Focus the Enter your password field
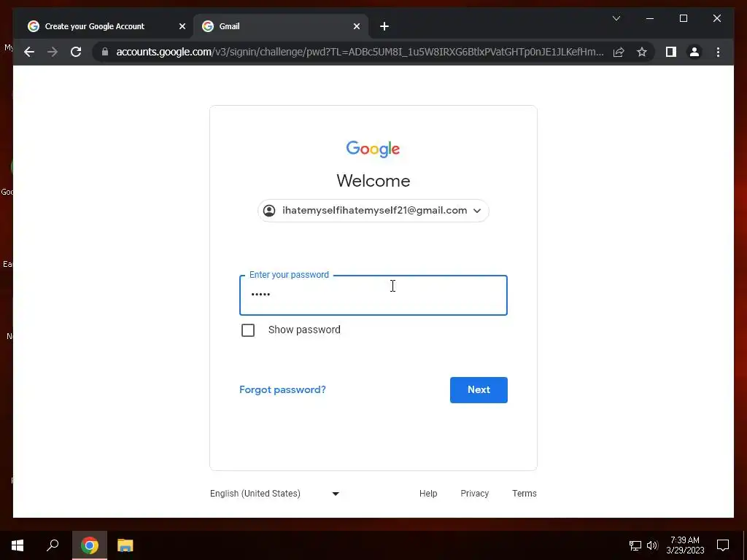747x560 pixels. pos(373,295)
